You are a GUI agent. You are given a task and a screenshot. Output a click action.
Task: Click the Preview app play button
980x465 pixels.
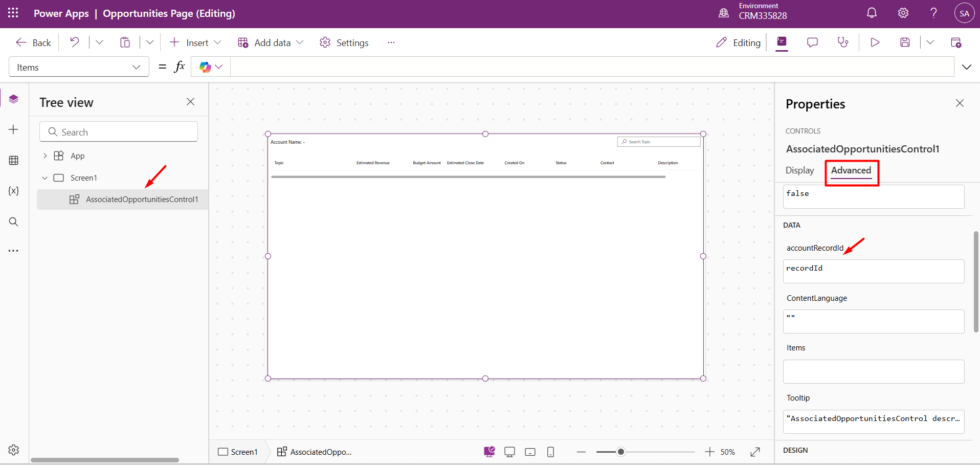(875, 42)
